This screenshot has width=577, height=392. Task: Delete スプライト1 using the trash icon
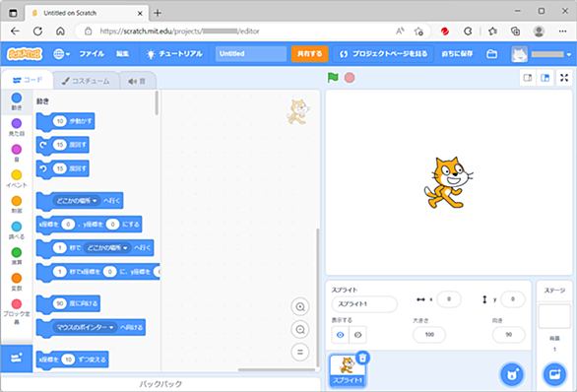(x=362, y=358)
